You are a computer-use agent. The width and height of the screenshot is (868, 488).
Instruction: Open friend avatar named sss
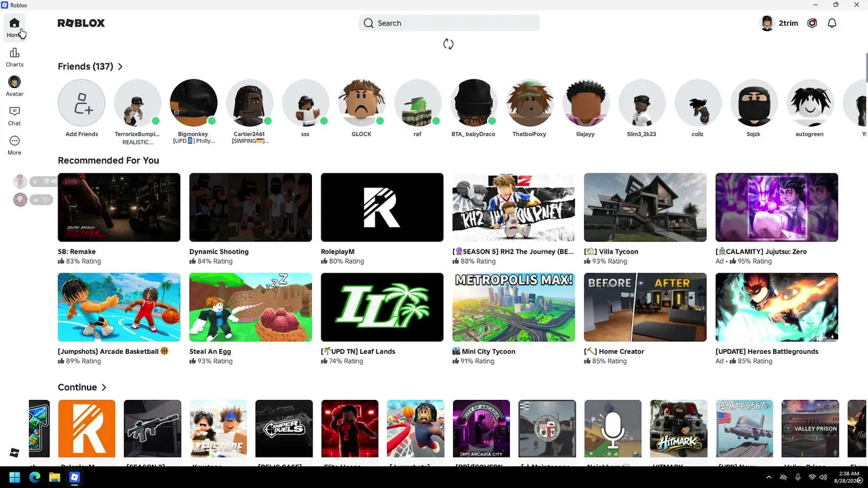point(305,103)
